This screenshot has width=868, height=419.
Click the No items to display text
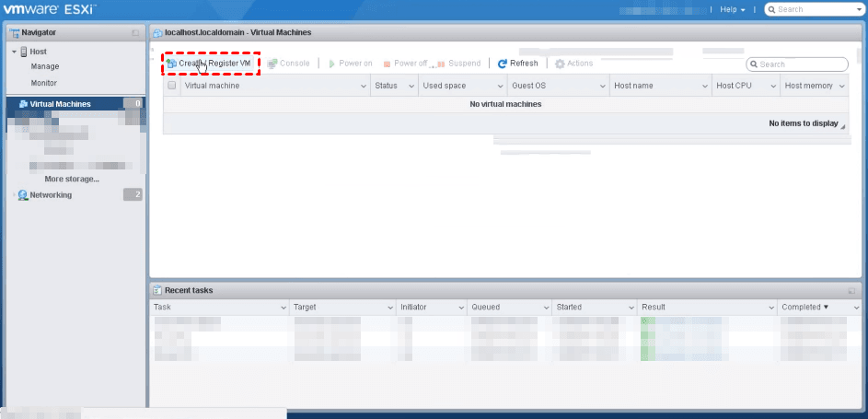[804, 123]
